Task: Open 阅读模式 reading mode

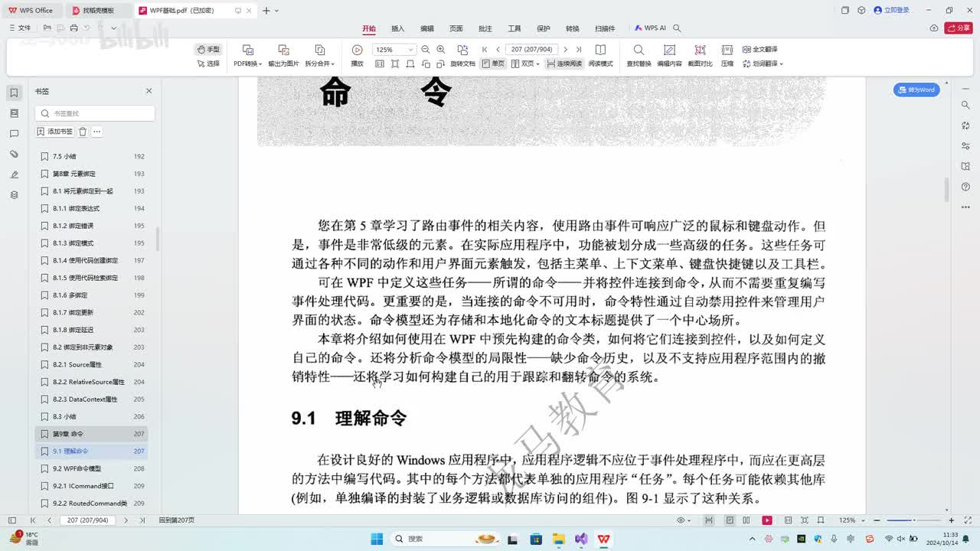Action: pos(600,56)
